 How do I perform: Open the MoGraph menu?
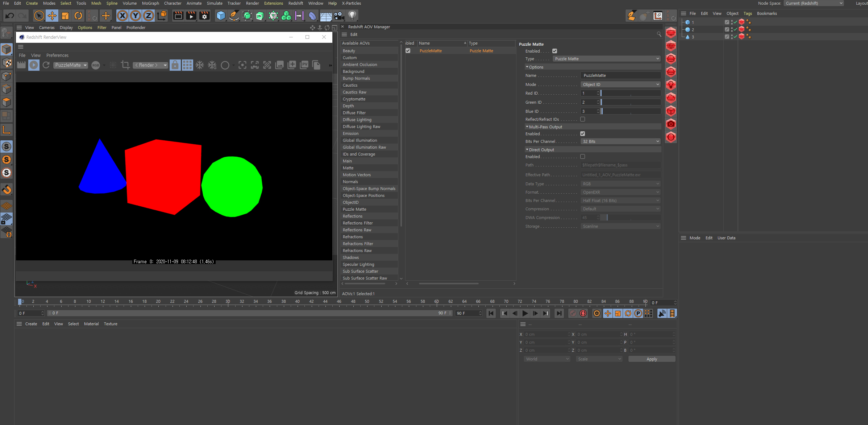(x=150, y=3)
